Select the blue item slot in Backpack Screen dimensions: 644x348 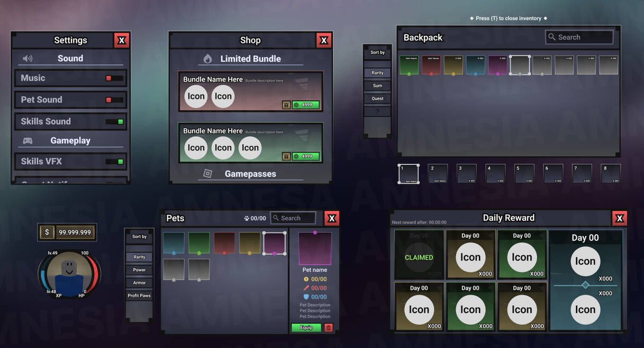(476, 65)
